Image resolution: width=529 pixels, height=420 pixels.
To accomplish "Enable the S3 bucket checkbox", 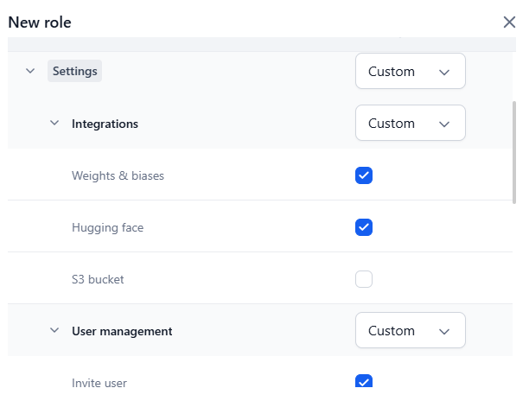I will [364, 279].
